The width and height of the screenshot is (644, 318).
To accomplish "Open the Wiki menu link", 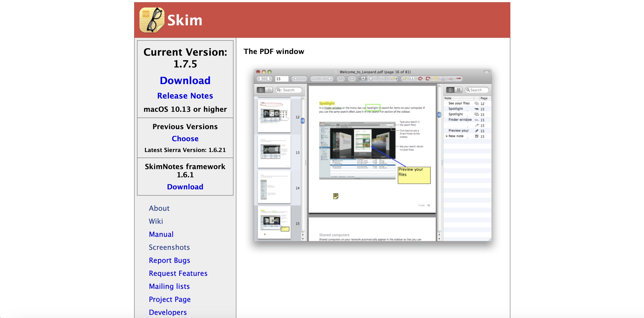I will tap(156, 221).
